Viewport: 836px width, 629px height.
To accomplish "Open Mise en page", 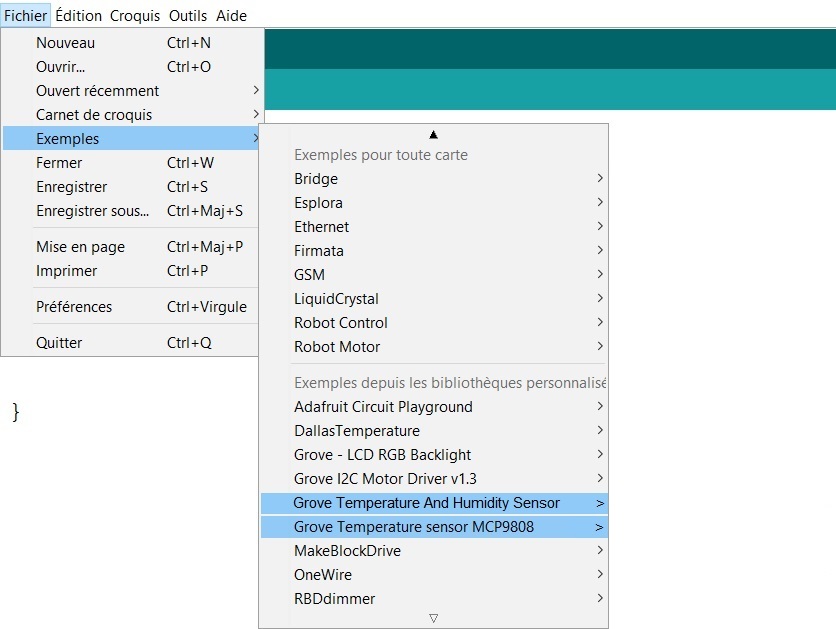I will point(132,247).
